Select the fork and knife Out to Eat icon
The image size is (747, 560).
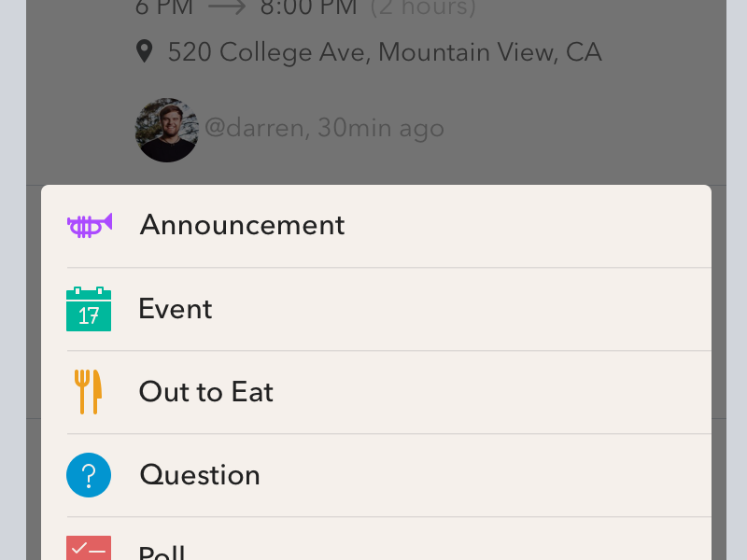(89, 391)
